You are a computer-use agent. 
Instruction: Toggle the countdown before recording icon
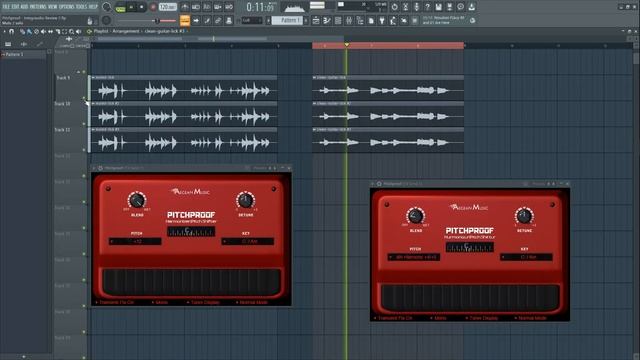pos(207,7)
